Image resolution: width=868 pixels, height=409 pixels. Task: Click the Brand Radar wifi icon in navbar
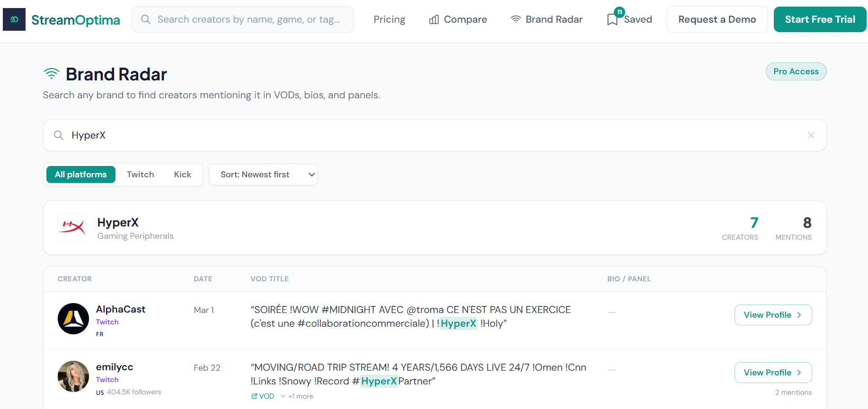515,19
